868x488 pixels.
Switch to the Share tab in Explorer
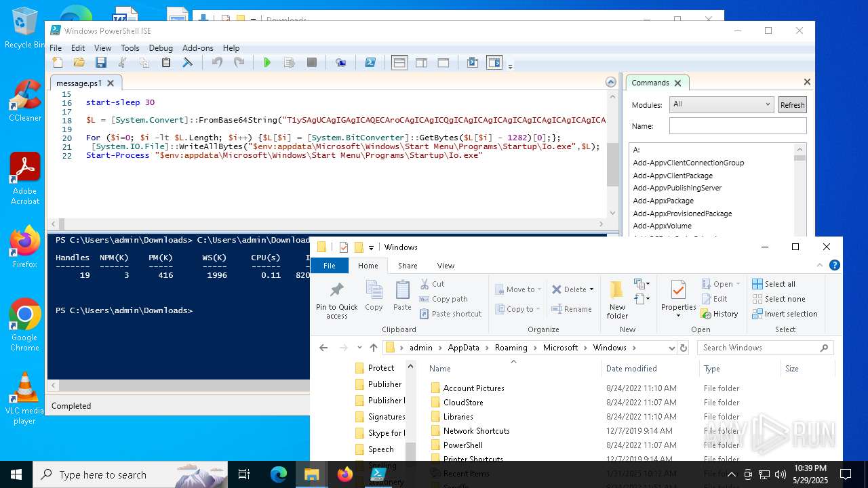point(408,266)
